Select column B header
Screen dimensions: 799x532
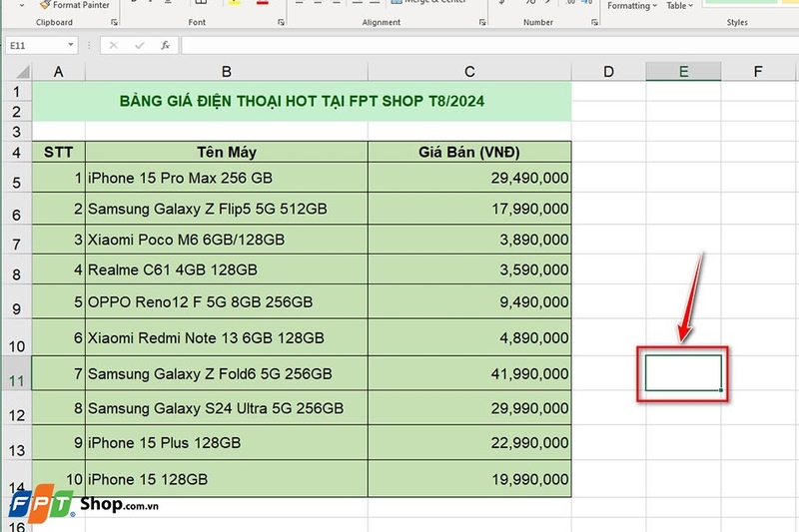point(227,71)
